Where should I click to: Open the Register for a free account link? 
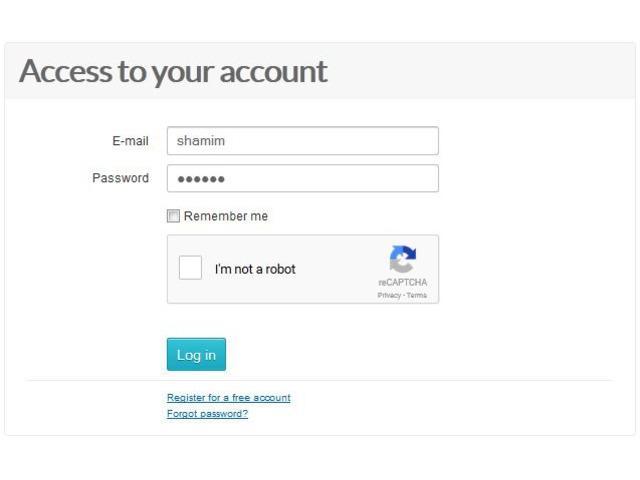[229, 398]
